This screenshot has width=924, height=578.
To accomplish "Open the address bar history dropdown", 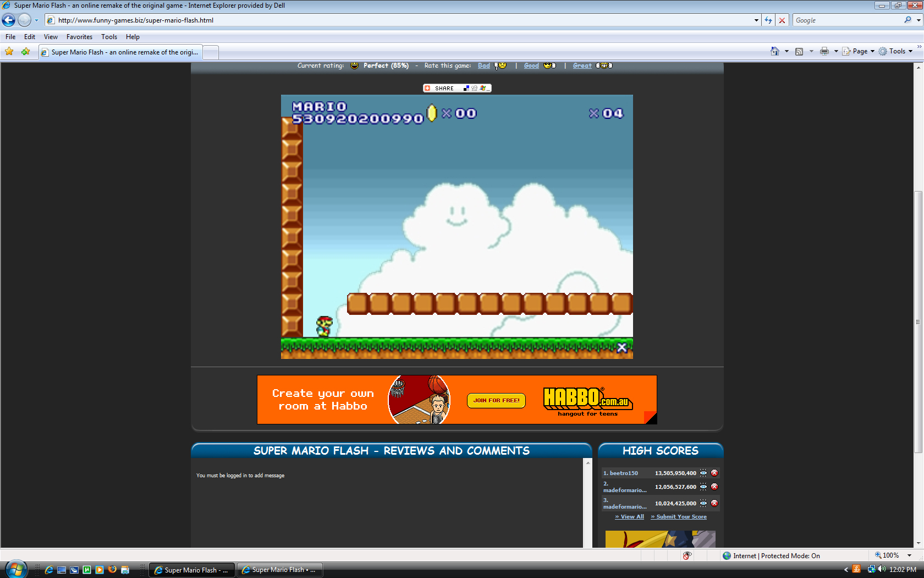I will 756,20.
